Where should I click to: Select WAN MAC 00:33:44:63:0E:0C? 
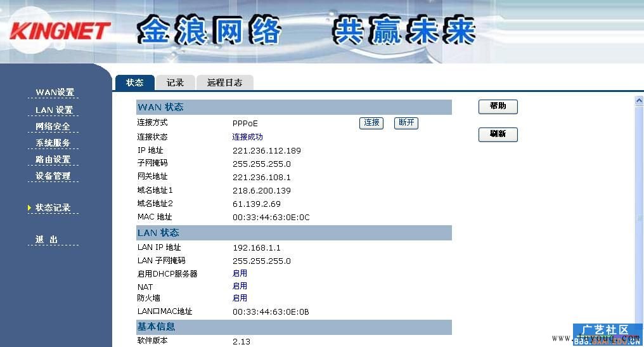(x=271, y=218)
